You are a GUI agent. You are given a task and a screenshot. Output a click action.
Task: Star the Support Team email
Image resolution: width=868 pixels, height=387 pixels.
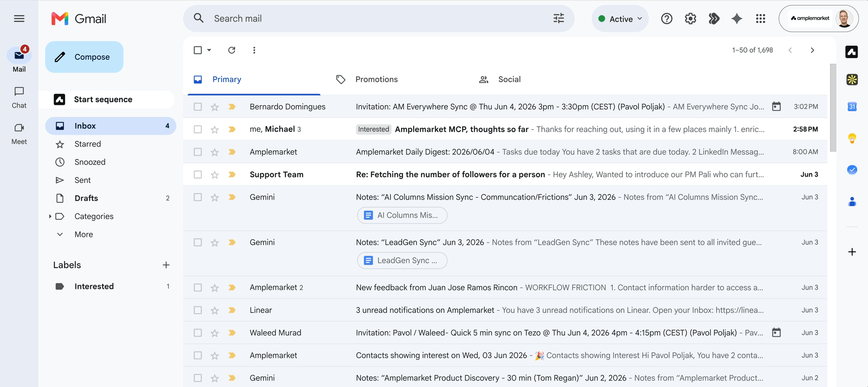(215, 175)
